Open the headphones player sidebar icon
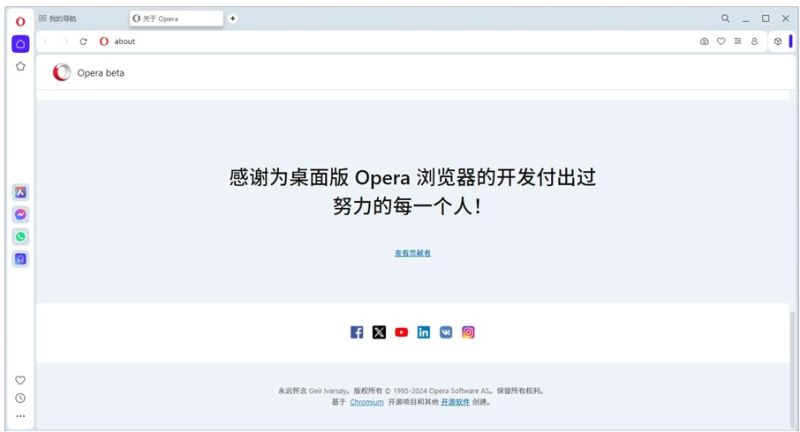This screenshot has width=800, height=432. [x=20, y=259]
